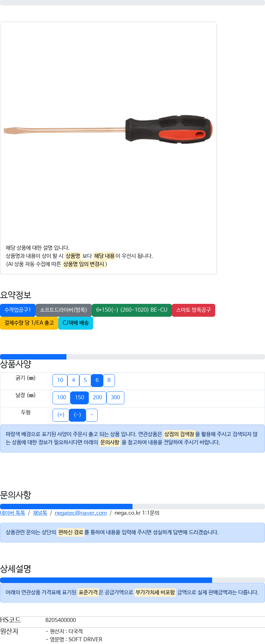
Task: Click the negatec@naver.com email link
Action: pos(81,513)
